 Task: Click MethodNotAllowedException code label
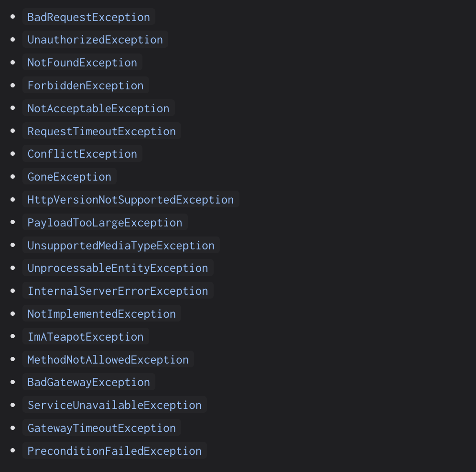108,360
